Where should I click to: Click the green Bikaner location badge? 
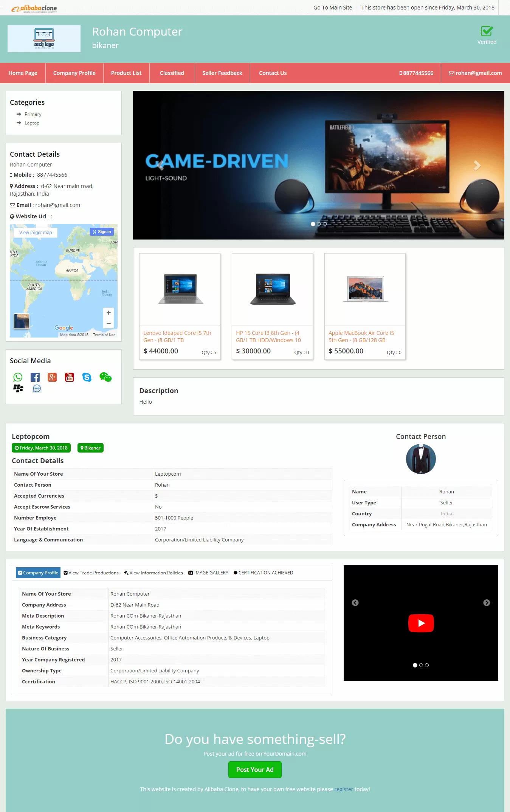click(90, 448)
